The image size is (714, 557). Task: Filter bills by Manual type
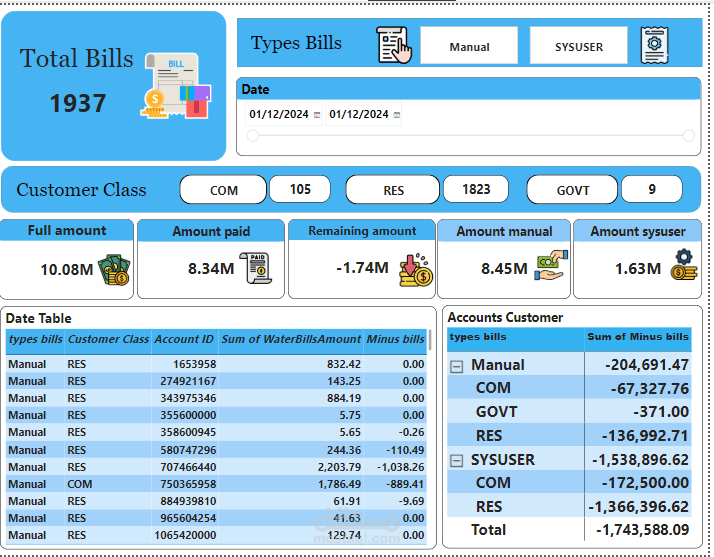(469, 46)
